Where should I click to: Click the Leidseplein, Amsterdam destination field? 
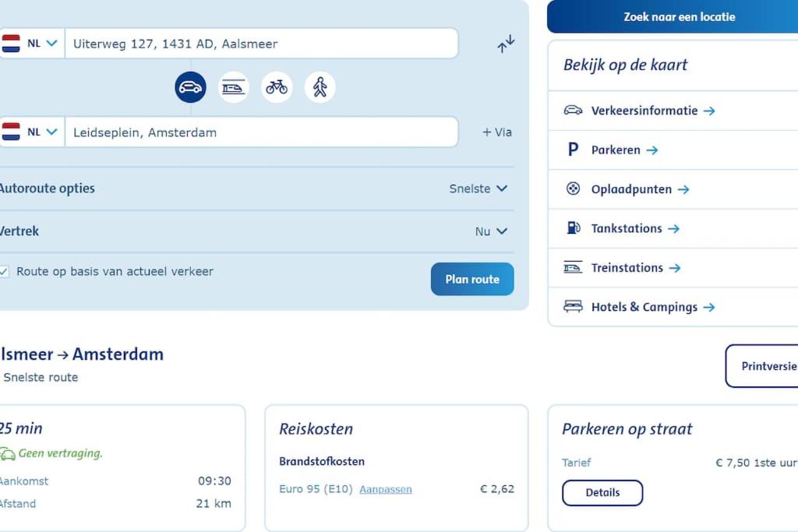pyautogui.click(x=262, y=132)
